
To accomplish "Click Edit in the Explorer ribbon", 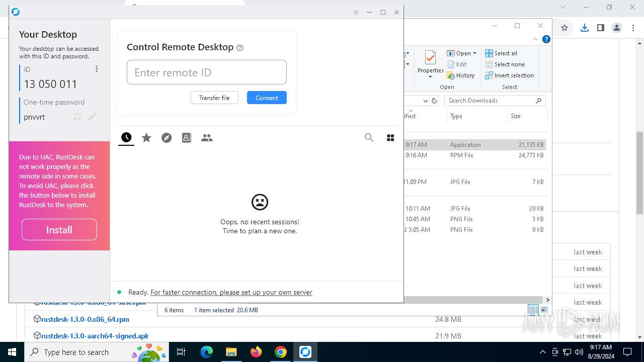I will click(x=456, y=64).
